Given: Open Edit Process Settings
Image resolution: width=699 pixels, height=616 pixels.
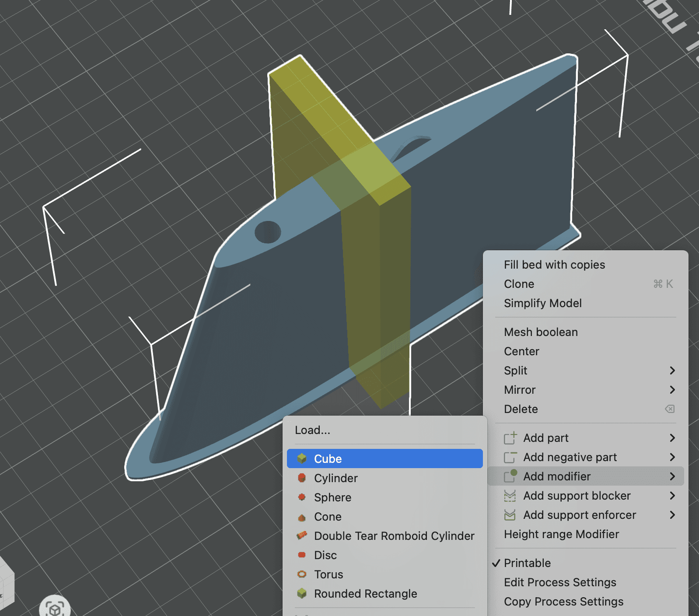Looking at the screenshot, I should coord(586,582).
